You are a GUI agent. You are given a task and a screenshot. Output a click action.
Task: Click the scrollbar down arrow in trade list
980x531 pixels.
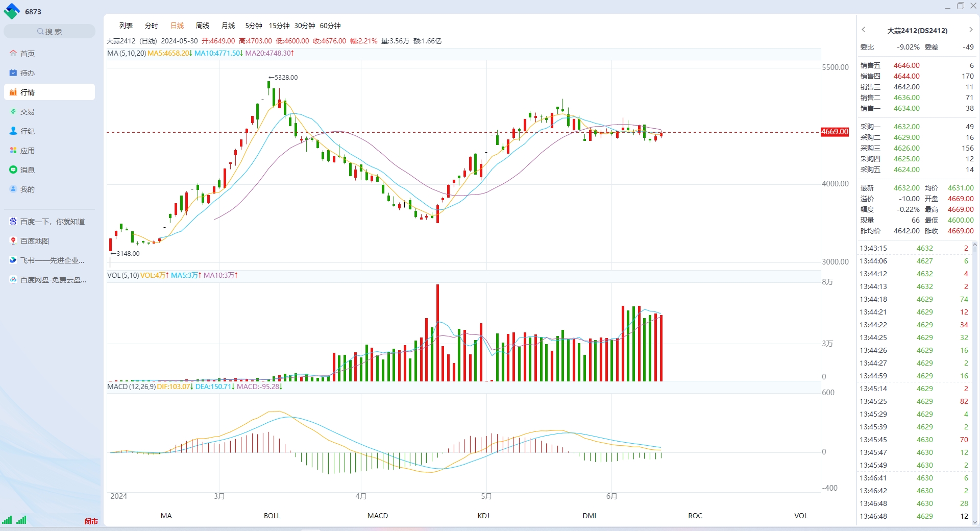pos(975,522)
